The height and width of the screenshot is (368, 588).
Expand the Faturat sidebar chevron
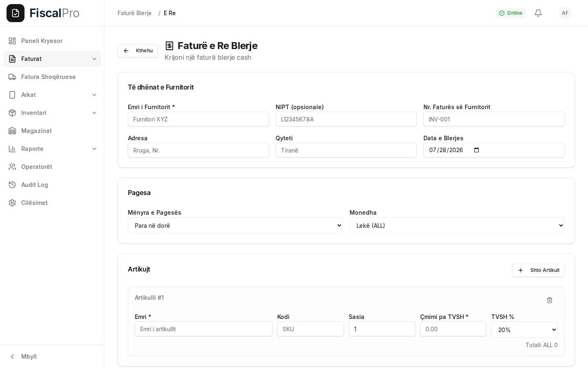(x=94, y=59)
